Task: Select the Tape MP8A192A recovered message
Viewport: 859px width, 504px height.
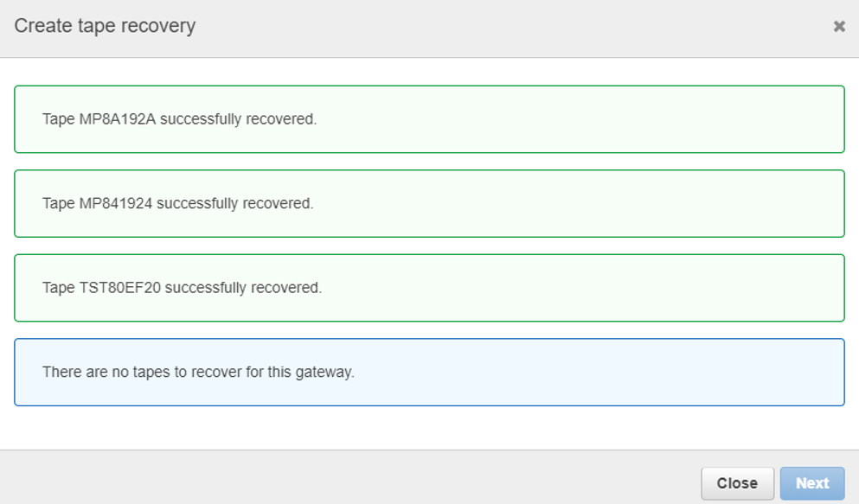Action: 429,118
